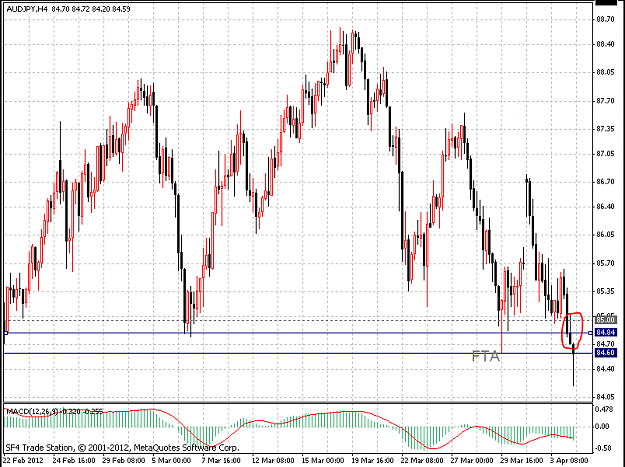This screenshot has width=625, height=467.
Task: Select the -0.58 MACD scale value
Action: tap(602, 448)
